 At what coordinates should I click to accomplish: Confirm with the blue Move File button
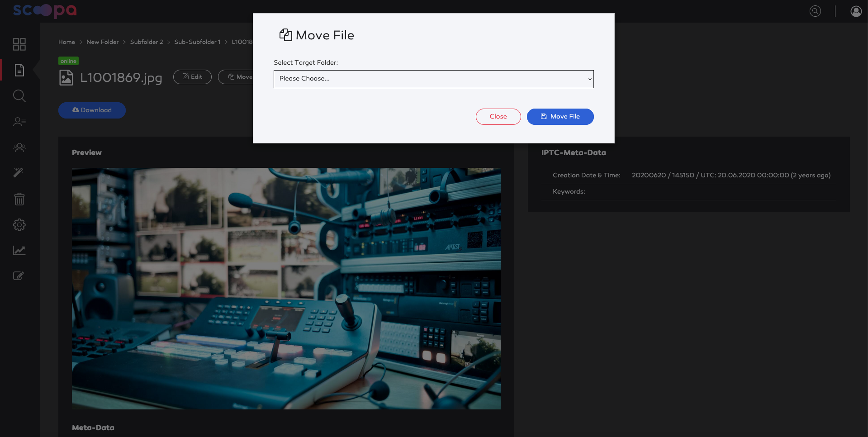click(560, 117)
